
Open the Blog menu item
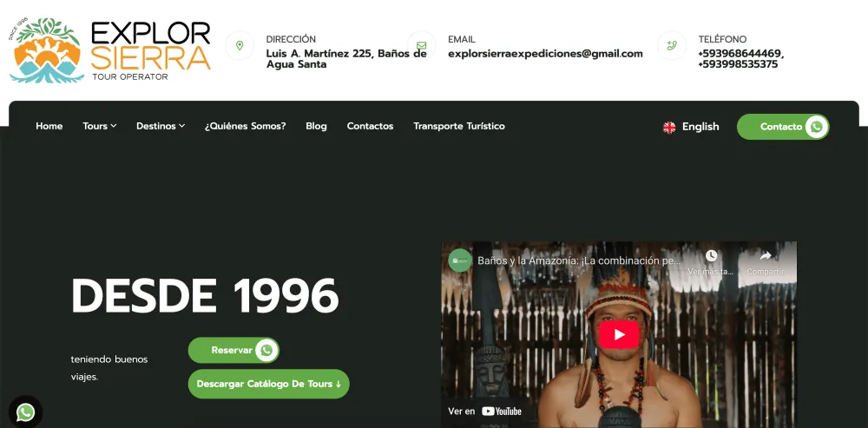coord(316,126)
